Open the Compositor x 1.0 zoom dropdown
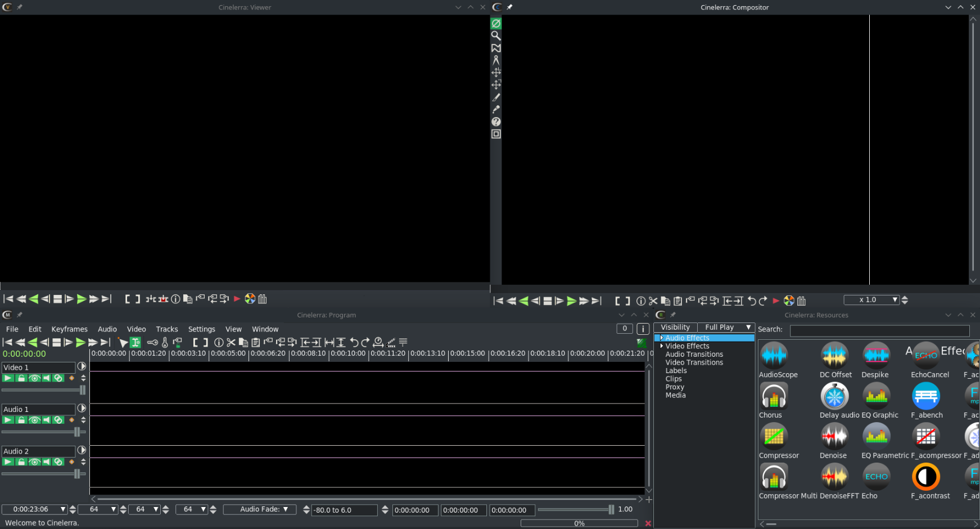This screenshot has height=529, width=980. point(871,300)
